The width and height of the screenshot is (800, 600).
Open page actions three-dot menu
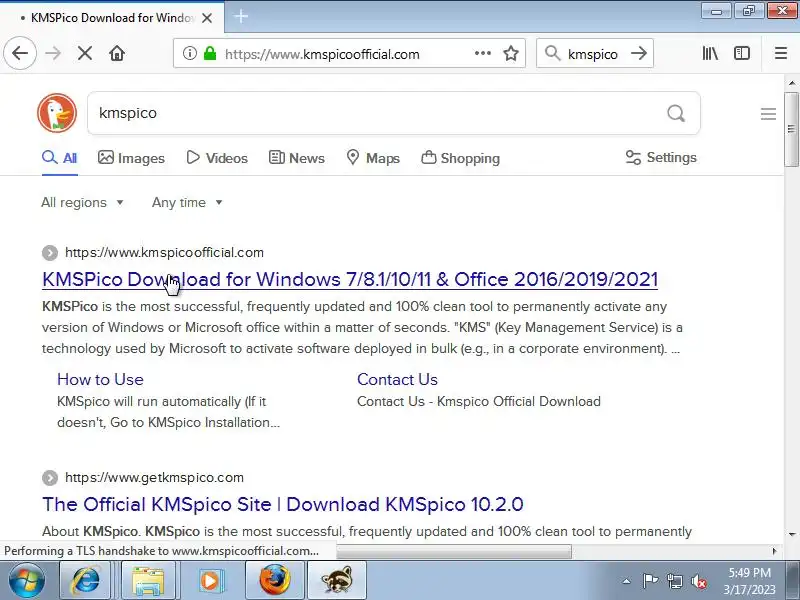point(482,53)
